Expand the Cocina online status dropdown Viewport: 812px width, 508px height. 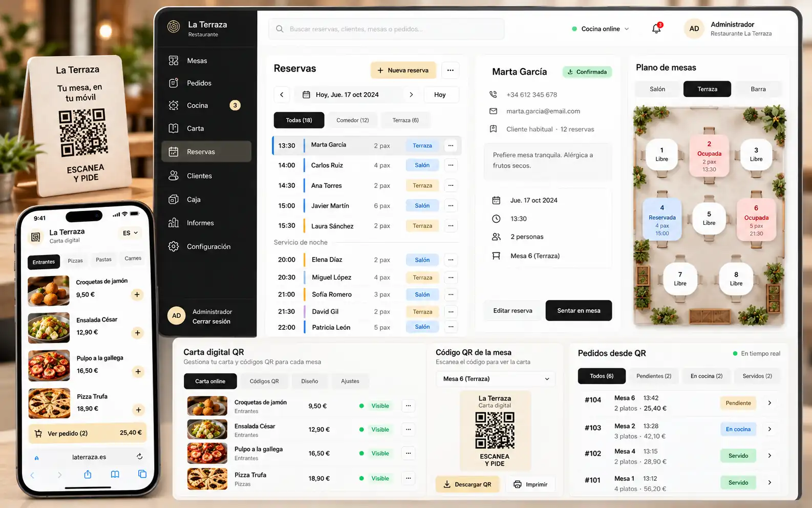[601, 29]
